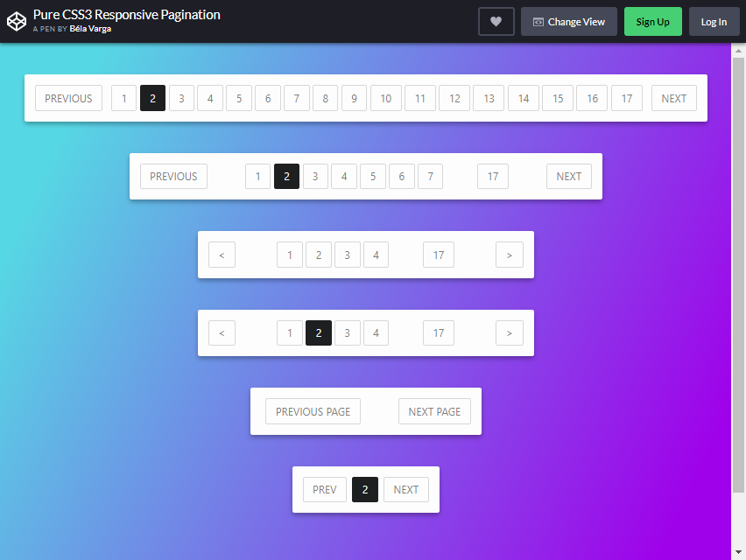Jump to page 17 in second pagination bar
The image size is (746, 560).
pyautogui.click(x=493, y=177)
